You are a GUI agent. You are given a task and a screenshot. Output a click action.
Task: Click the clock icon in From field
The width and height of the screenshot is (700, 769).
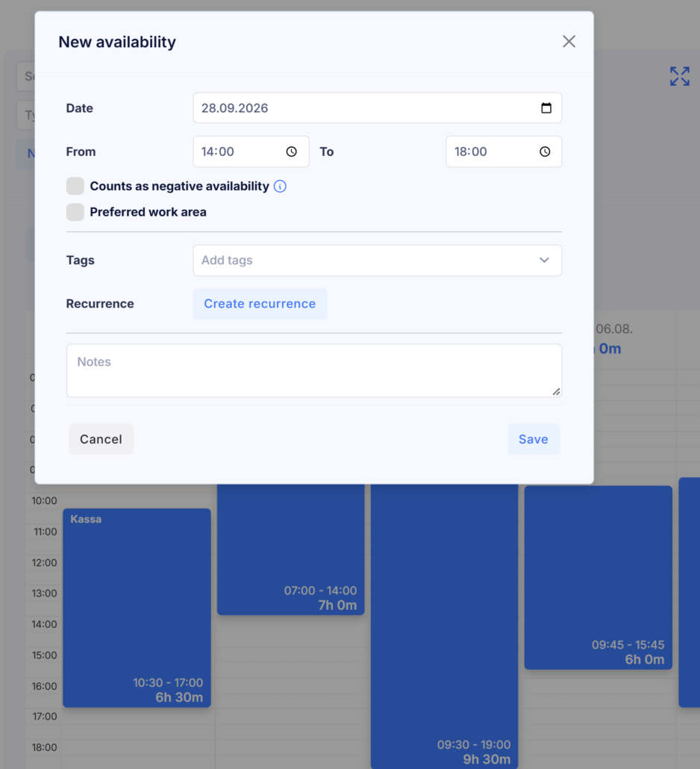tap(292, 152)
